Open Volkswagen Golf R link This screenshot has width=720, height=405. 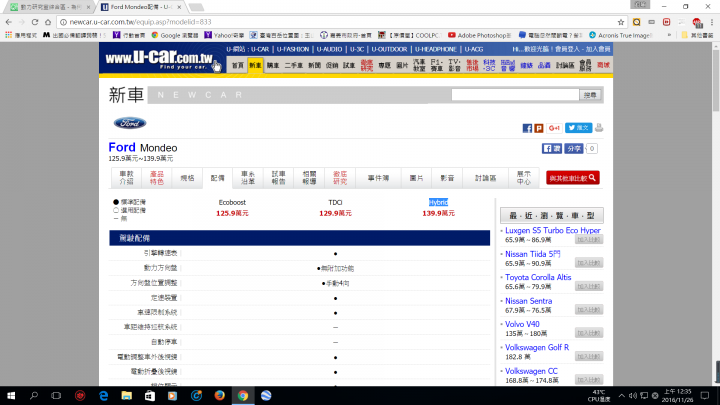click(537, 348)
